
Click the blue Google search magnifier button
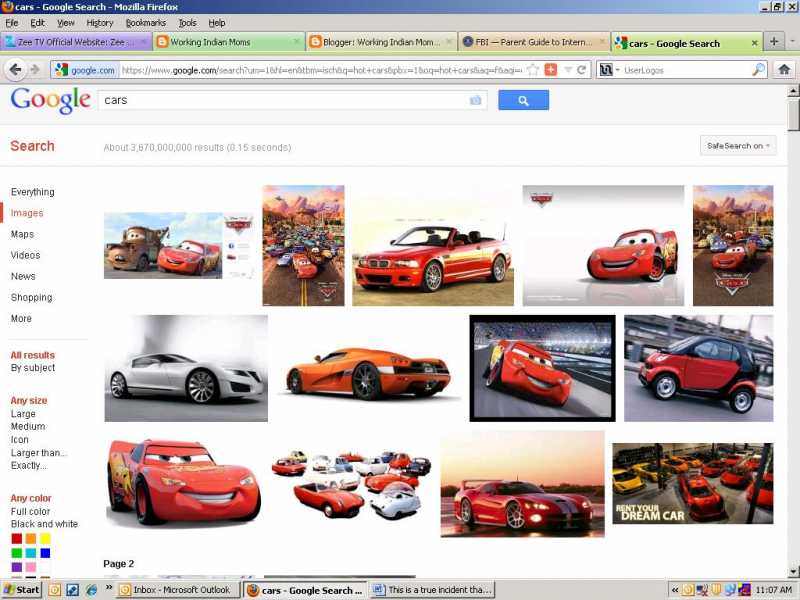(523, 100)
